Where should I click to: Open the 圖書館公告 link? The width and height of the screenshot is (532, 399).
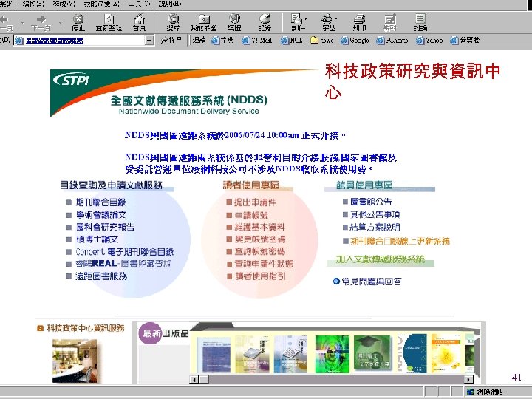371,202
